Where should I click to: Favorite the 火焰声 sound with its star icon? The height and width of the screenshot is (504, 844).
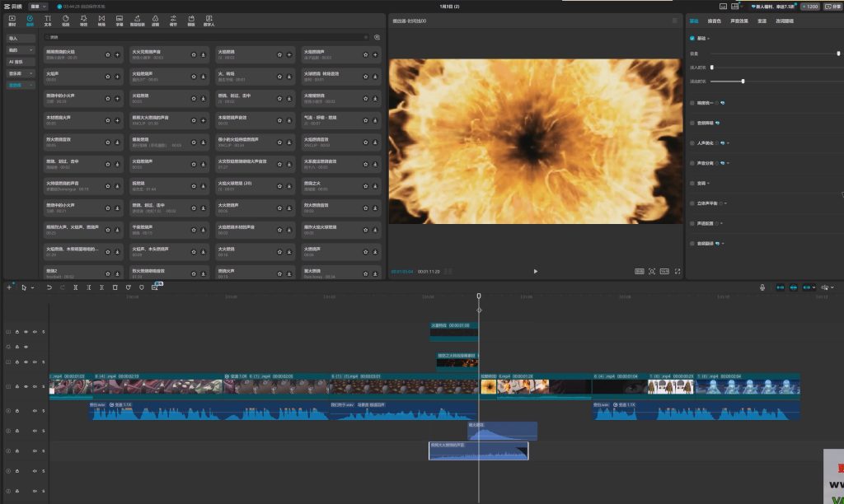point(108,77)
